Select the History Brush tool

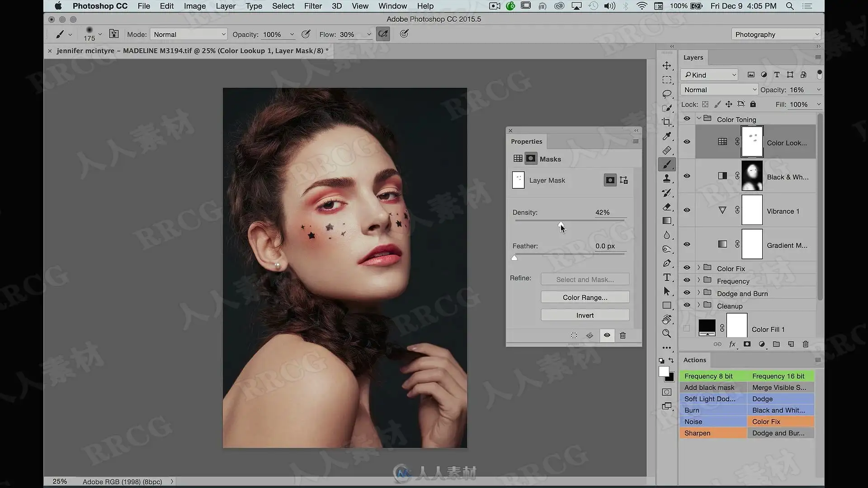click(667, 193)
